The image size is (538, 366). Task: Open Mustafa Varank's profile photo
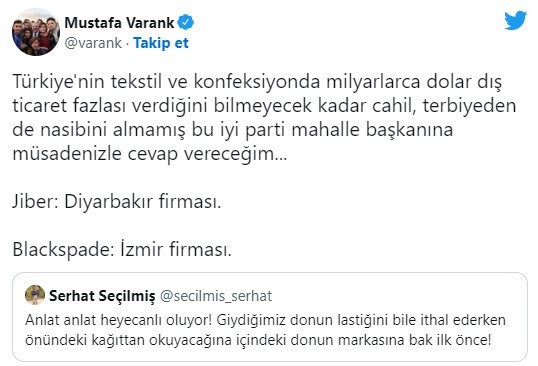coord(36,33)
